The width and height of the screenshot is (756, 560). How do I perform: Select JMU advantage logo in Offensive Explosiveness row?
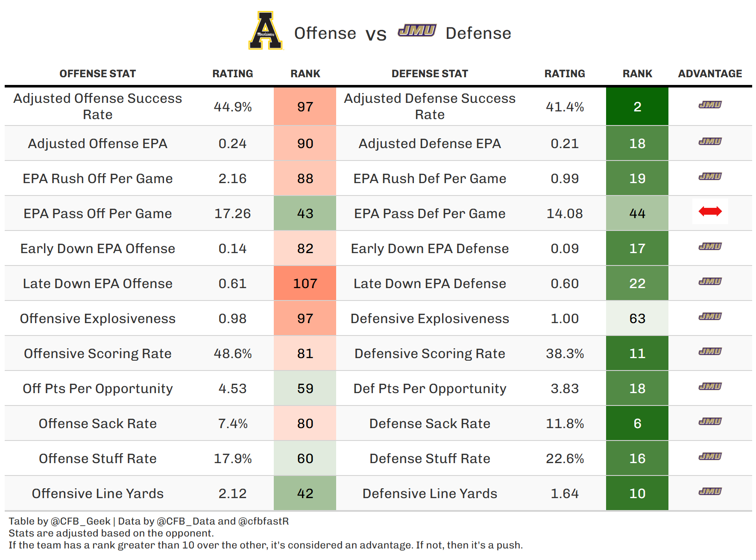tap(710, 316)
